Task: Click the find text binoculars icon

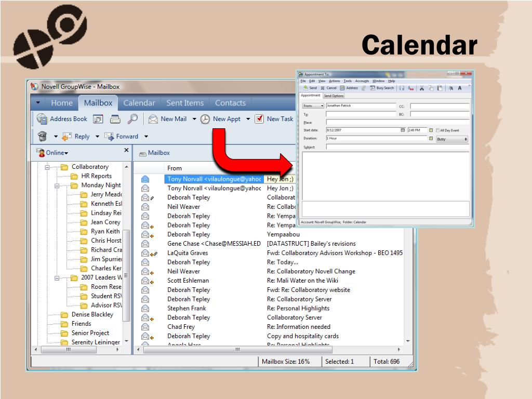Action: [x=451, y=88]
